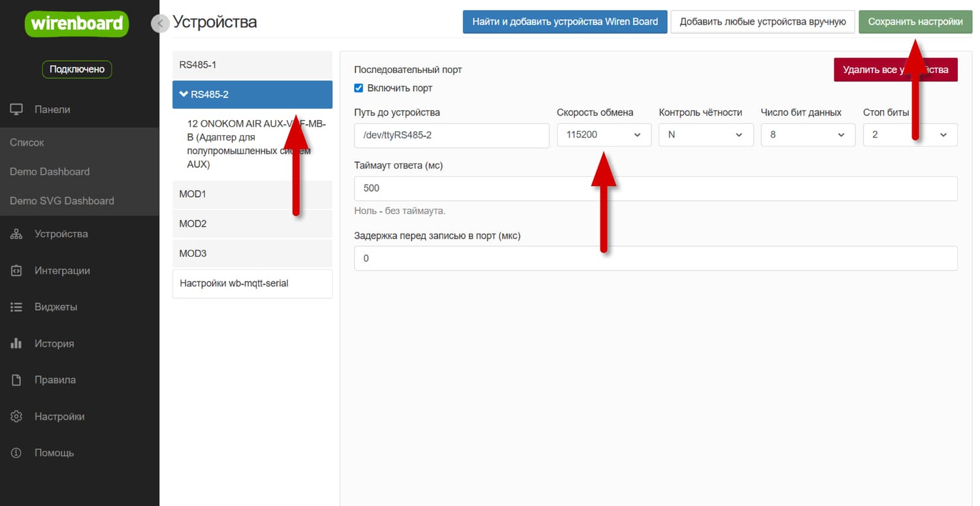Click the Таймаут ответа input field
980x506 pixels.
click(655, 188)
